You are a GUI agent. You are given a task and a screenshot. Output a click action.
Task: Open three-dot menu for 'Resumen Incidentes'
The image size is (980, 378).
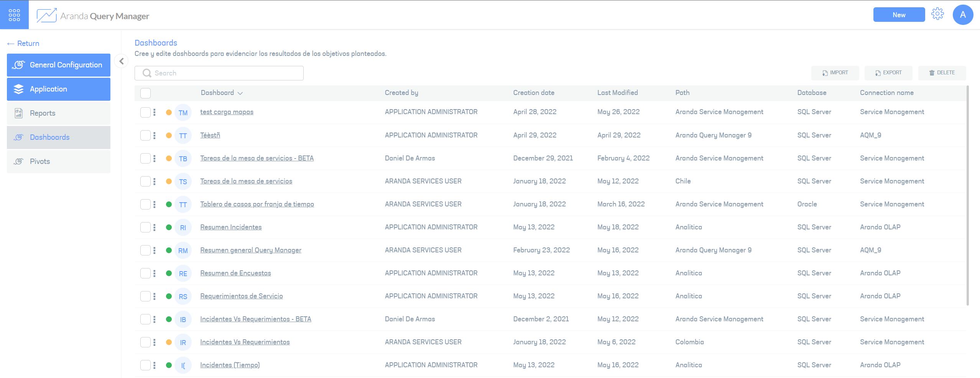(x=155, y=227)
